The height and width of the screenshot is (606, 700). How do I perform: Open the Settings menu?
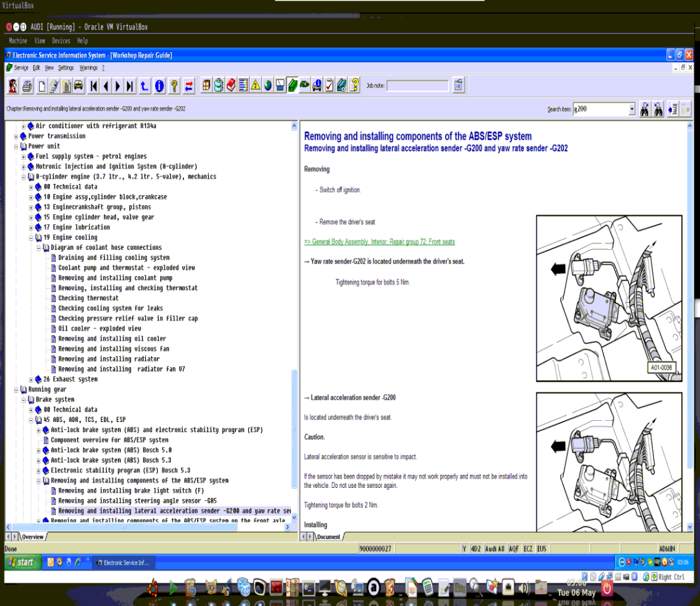click(x=66, y=68)
